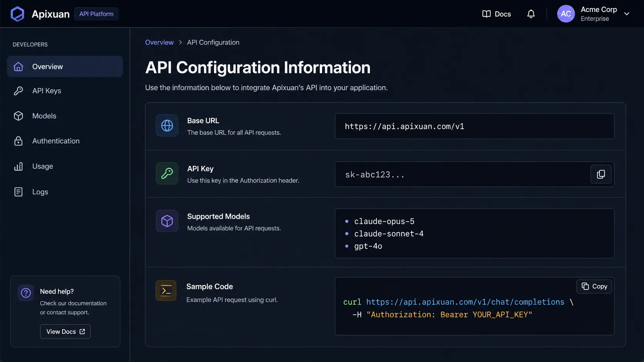Click the Models cube icon in sidebar
Viewport: 644px width, 362px height.
click(x=18, y=116)
